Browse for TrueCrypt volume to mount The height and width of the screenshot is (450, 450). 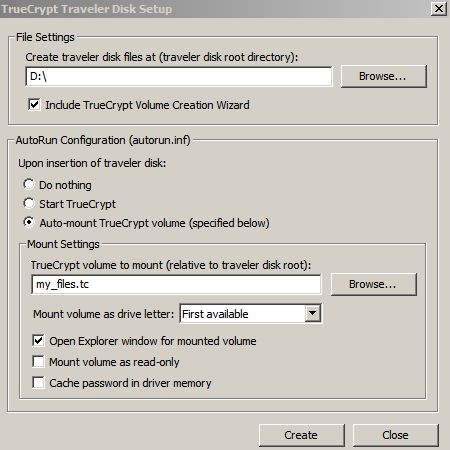pyautogui.click(x=374, y=284)
